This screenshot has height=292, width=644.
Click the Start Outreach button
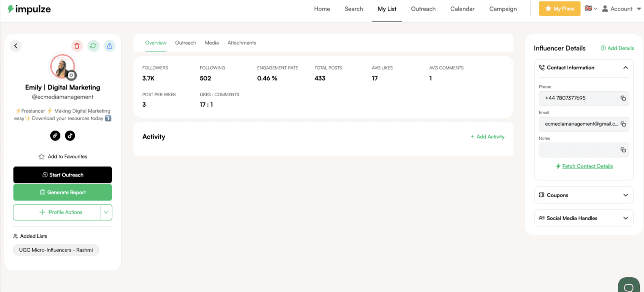(x=63, y=175)
